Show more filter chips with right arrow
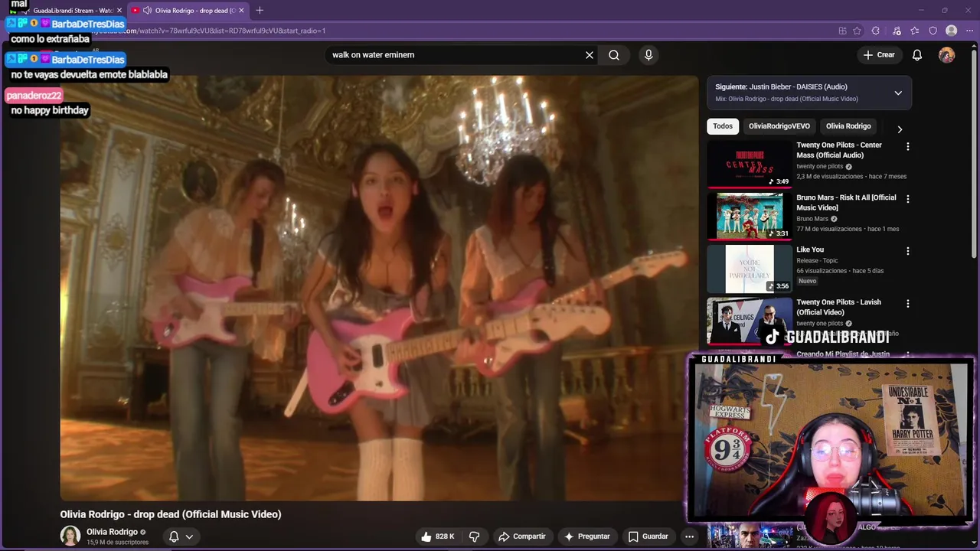Screen dimensions: 980x551 click(x=900, y=129)
